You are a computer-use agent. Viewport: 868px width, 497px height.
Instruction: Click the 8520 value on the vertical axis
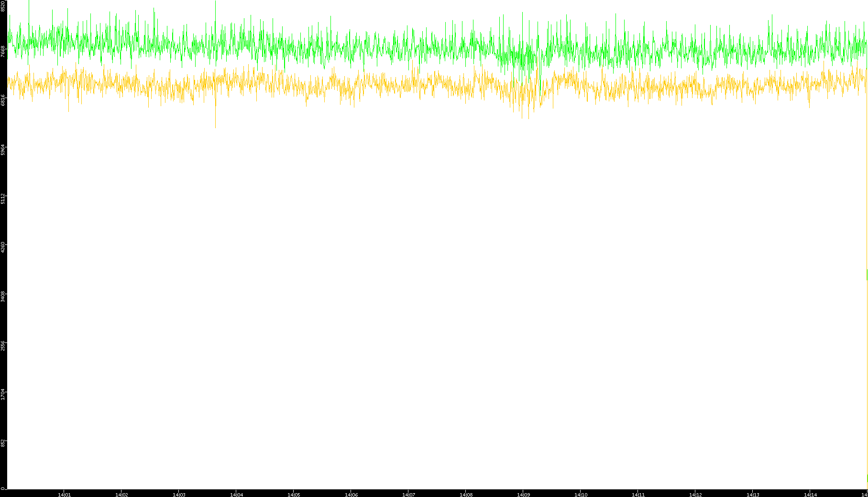coord(3,6)
